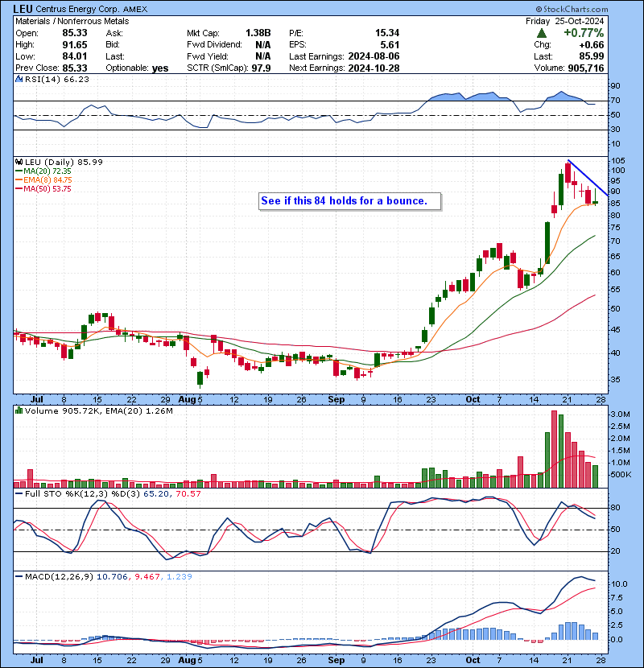Click the percent change +0.77%
This screenshot has width=644, height=668.
pyautogui.click(x=584, y=33)
